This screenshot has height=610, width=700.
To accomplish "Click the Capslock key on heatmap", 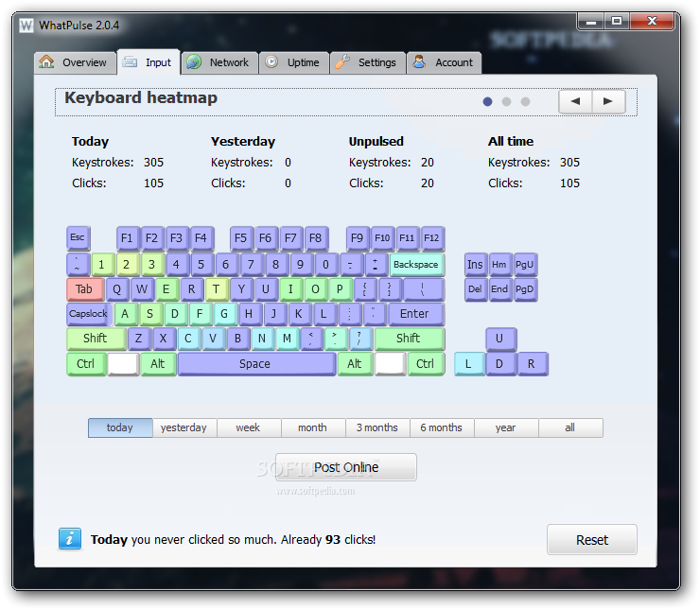I will click(89, 314).
